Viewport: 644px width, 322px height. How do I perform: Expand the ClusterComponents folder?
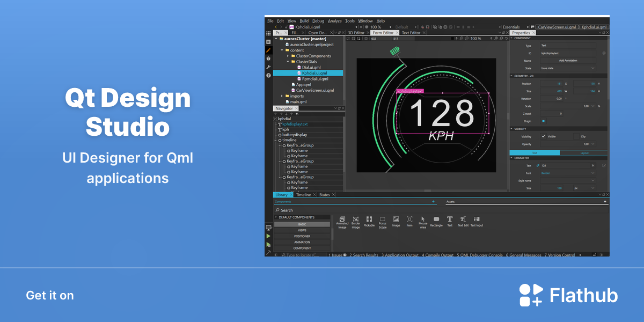pos(287,56)
